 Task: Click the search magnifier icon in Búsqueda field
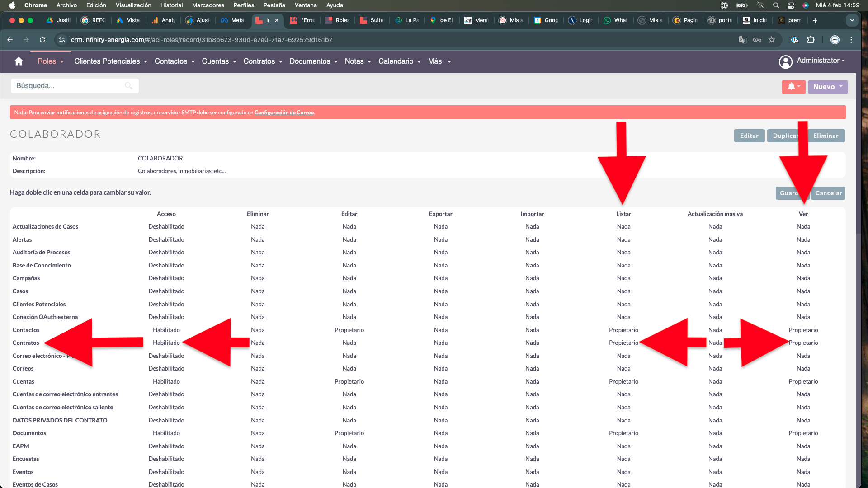128,86
